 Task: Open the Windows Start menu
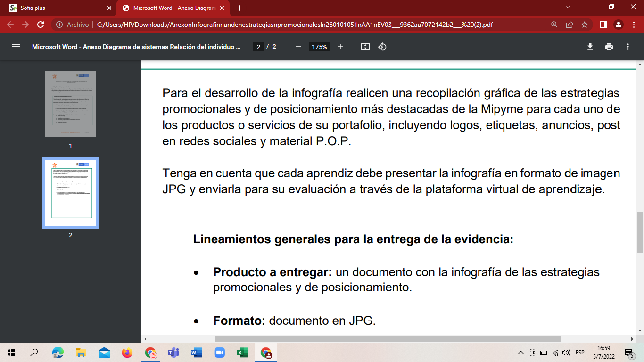click(11, 353)
